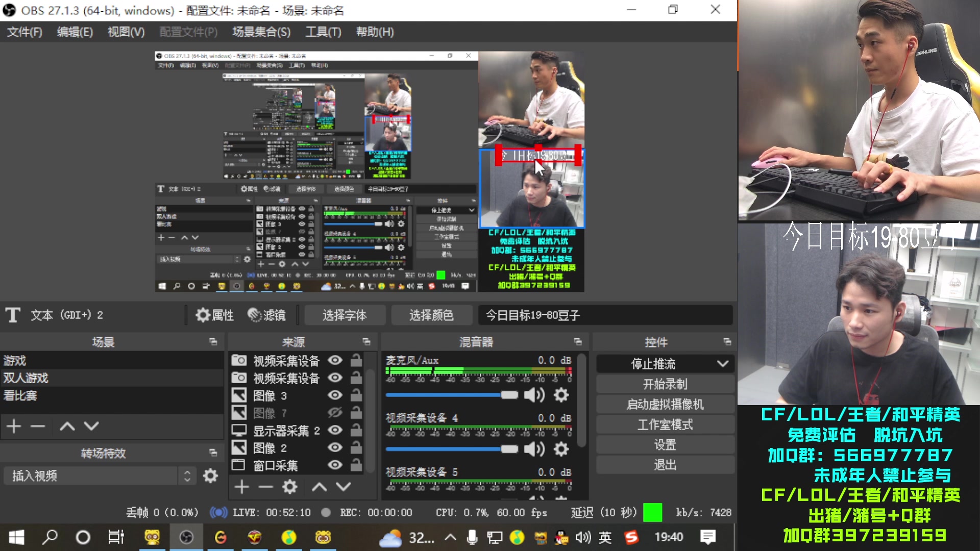Click the preview canvas thumbnail
980x551 pixels.
[370, 171]
